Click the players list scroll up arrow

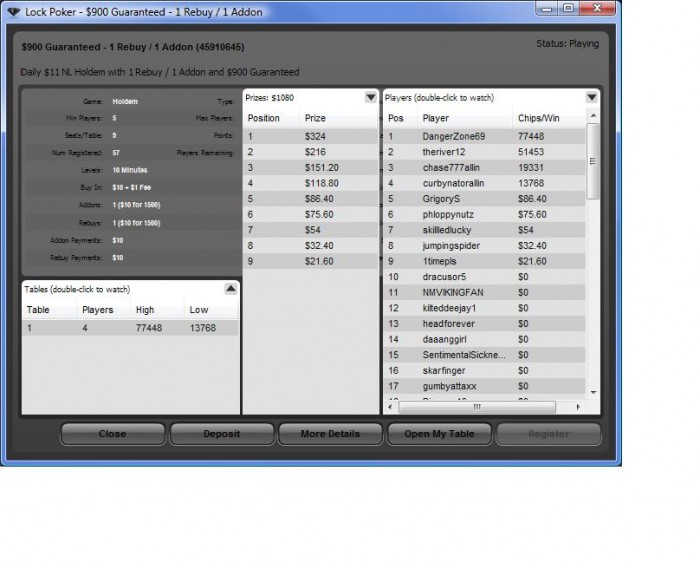593,116
